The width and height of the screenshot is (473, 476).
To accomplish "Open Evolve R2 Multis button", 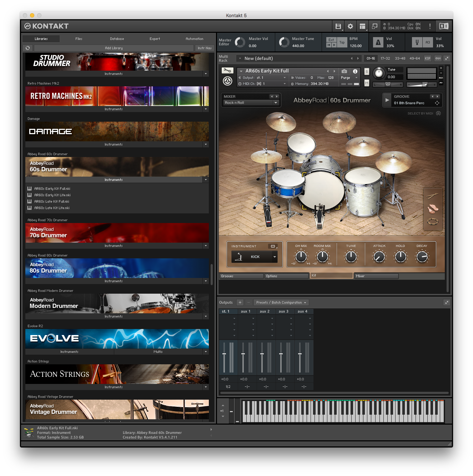I will coord(158,352).
